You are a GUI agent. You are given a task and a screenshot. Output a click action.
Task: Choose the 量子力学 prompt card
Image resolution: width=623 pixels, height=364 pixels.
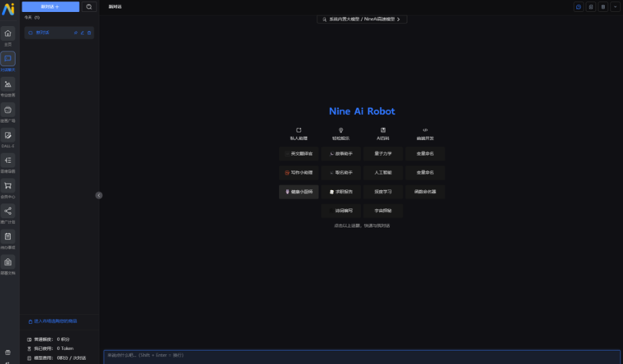(383, 153)
